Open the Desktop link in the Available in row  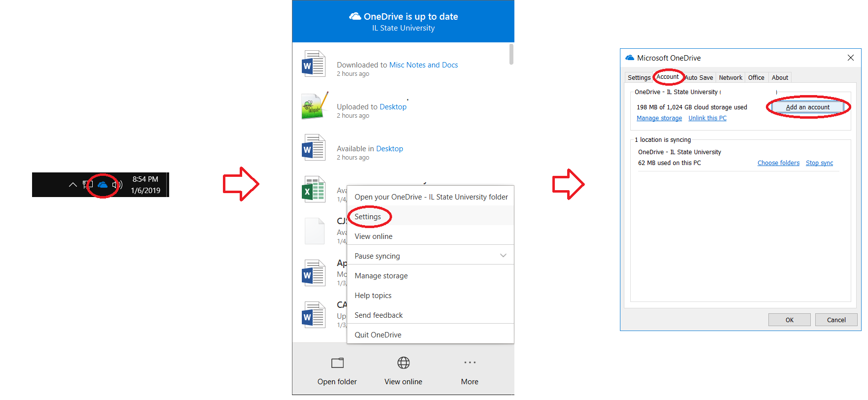390,149
